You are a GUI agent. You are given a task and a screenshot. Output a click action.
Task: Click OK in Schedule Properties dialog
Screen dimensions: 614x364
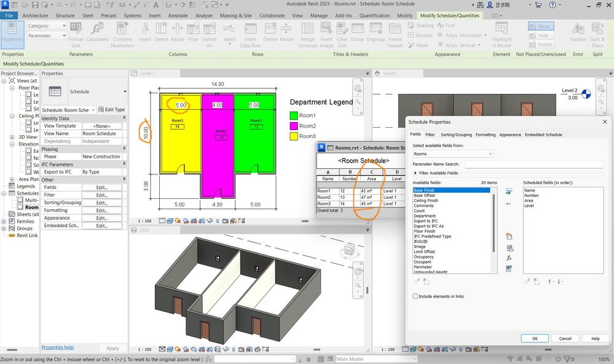coord(535,338)
